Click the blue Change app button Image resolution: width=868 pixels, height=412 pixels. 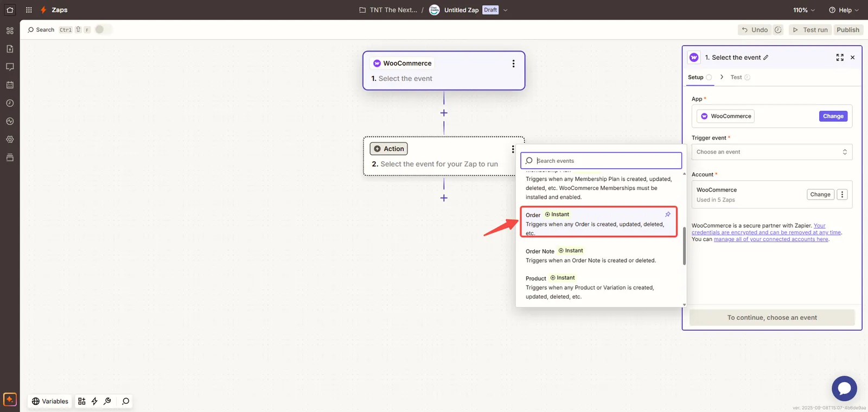(x=833, y=116)
